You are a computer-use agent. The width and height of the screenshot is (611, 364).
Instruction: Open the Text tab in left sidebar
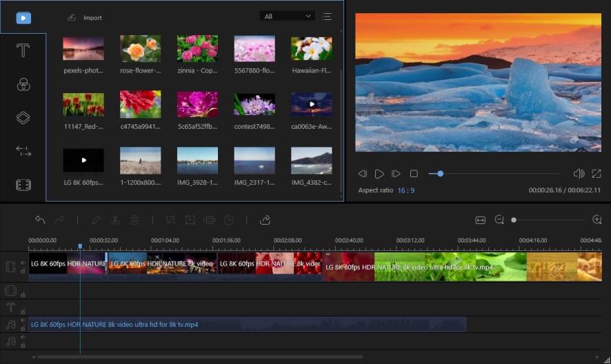23,50
